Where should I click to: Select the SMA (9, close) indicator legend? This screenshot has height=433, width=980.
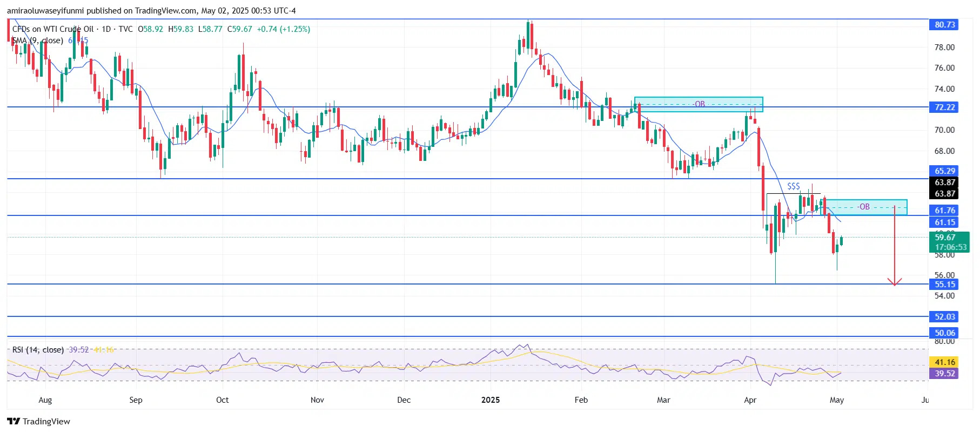(37, 40)
